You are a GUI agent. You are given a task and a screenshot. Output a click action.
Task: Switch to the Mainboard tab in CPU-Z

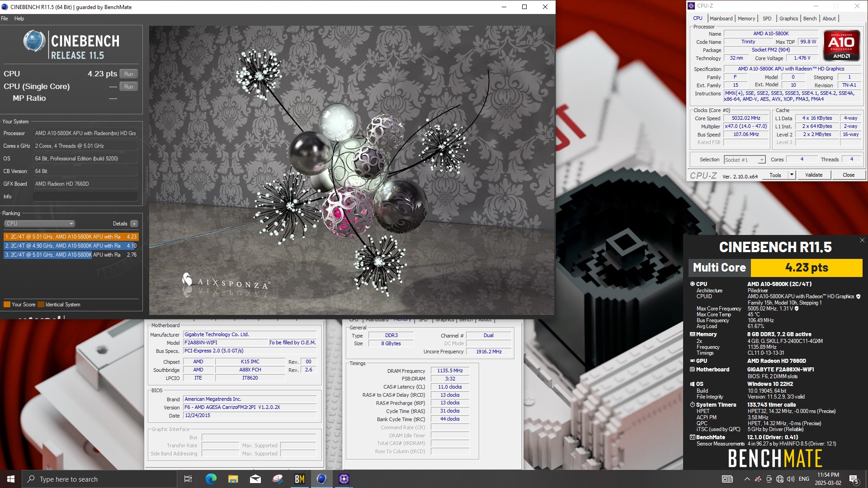click(x=721, y=19)
